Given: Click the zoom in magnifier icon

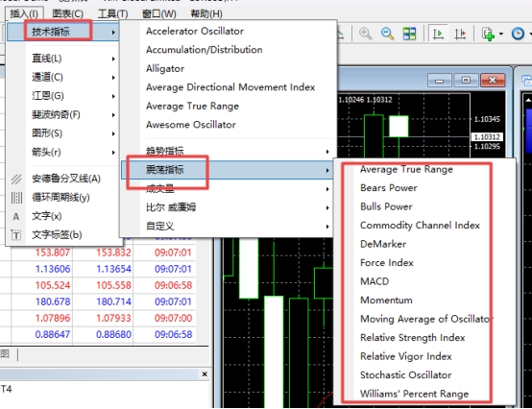Looking at the screenshot, I should coord(366,34).
